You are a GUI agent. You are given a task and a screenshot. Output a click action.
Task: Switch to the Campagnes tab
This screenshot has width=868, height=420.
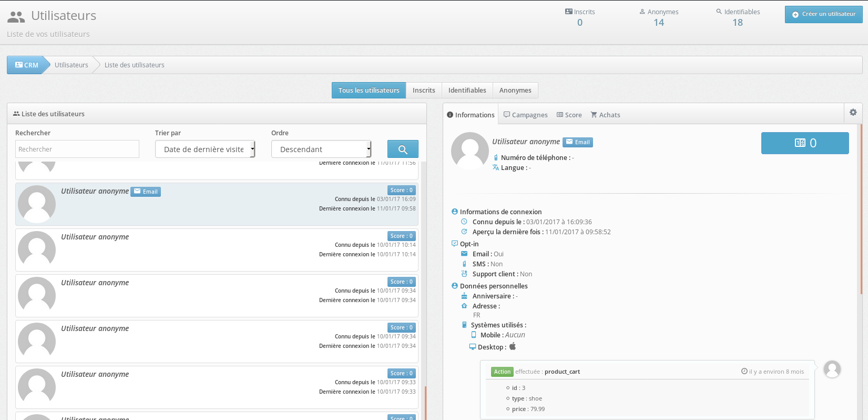pos(525,115)
